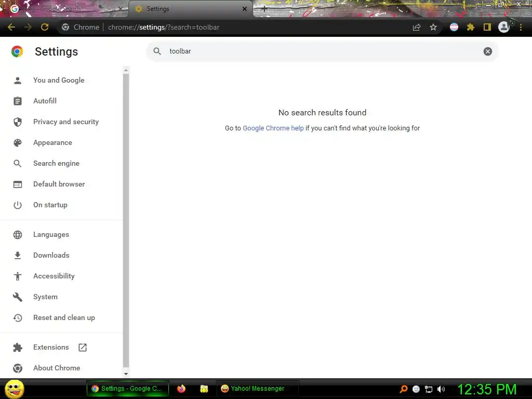
Task: Open the side panel icon
Action: coord(487,27)
